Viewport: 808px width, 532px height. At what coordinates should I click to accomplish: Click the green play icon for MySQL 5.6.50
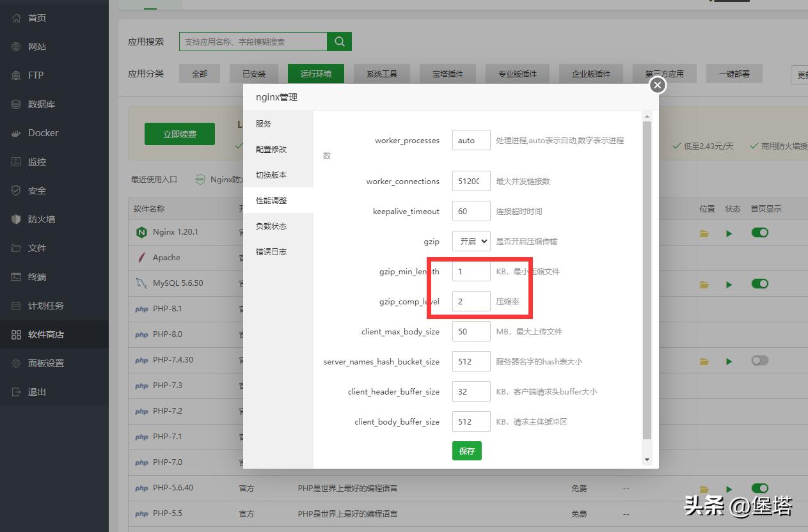[x=729, y=283]
